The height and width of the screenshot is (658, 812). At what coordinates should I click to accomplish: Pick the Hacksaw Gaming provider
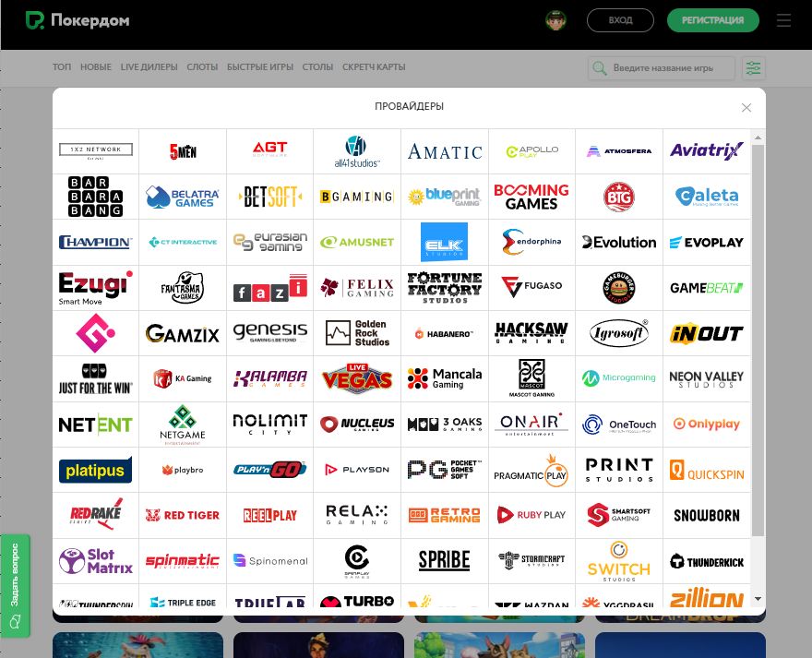(x=531, y=333)
